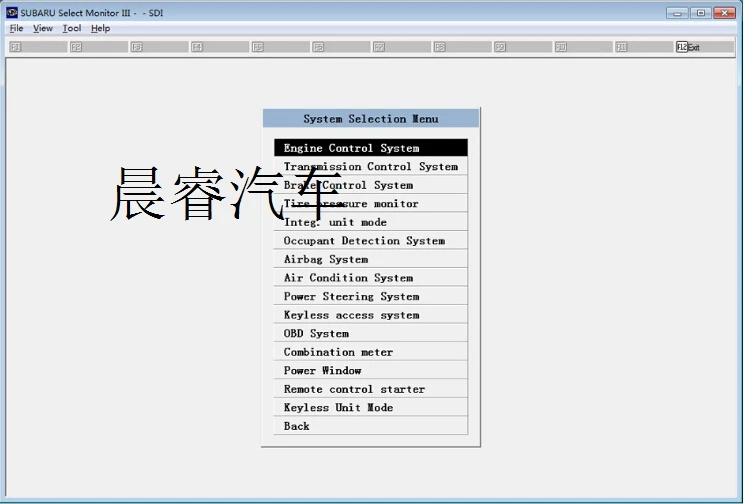The image size is (744, 504).
Task: Select Engine Control System
Action: click(371, 148)
